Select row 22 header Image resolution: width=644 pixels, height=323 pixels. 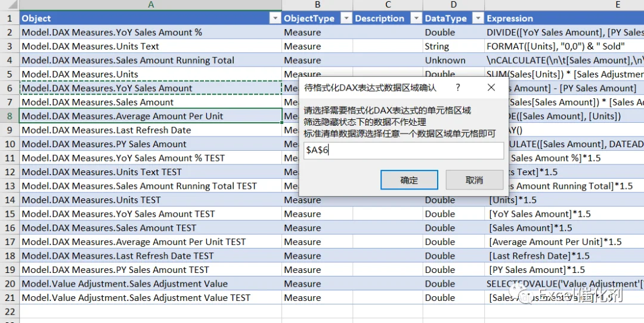tap(10, 312)
